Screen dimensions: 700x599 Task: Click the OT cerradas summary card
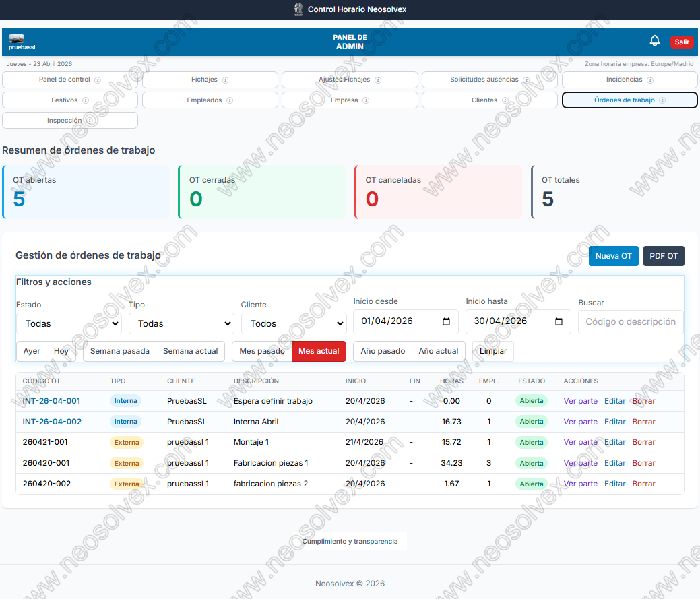tap(262, 192)
